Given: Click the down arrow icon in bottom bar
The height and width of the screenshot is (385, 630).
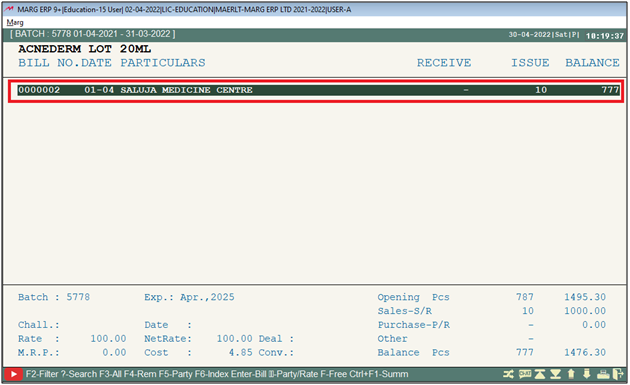Looking at the screenshot, I should [587, 374].
